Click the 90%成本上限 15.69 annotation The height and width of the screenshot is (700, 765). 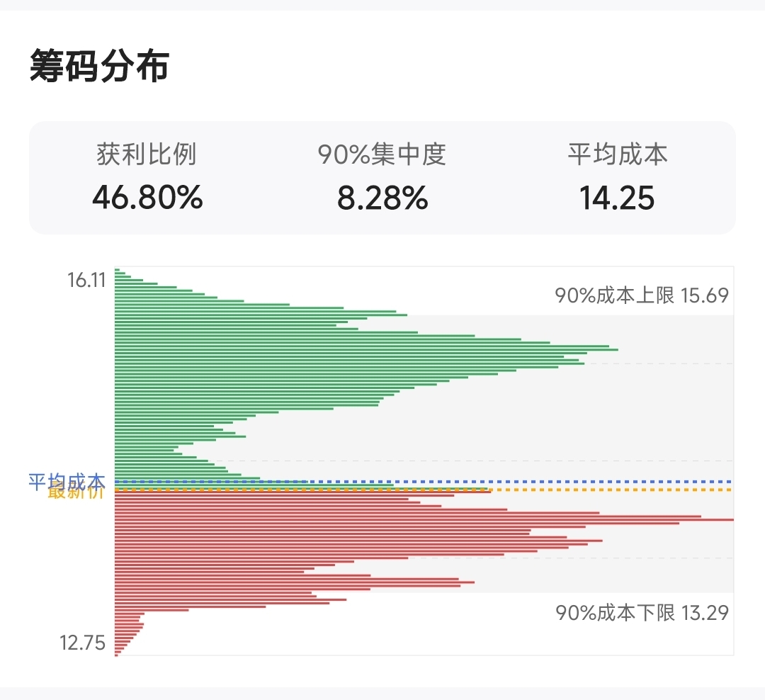point(642,295)
